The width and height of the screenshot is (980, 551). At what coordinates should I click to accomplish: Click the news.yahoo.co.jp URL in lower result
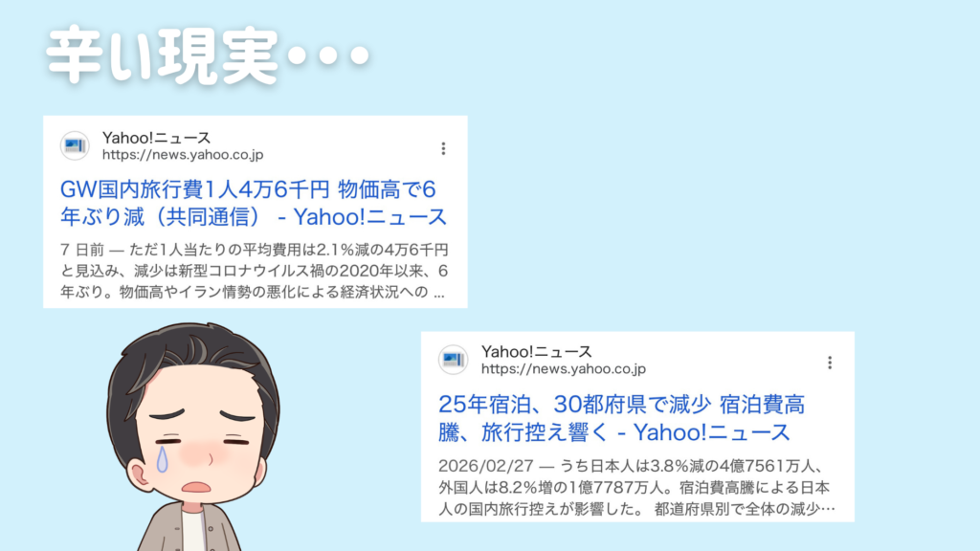point(563,368)
